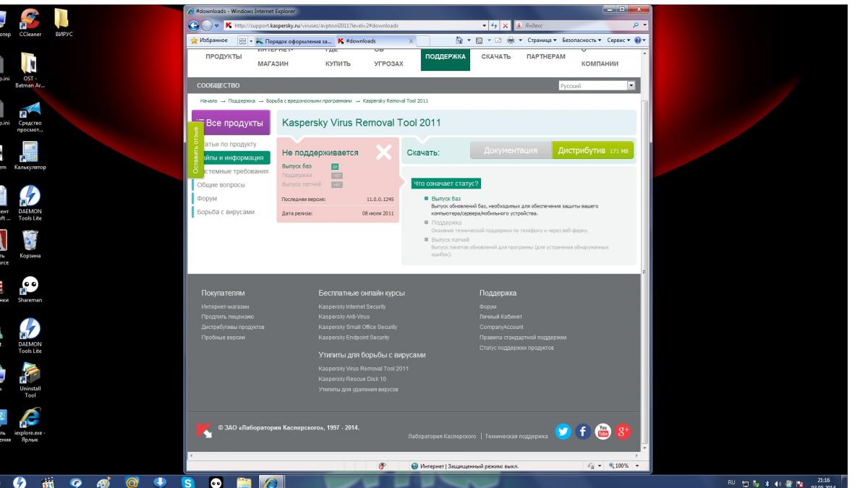Click the Оставить отзыв side tab
Screen dimensions: 868x488
pos(195,150)
